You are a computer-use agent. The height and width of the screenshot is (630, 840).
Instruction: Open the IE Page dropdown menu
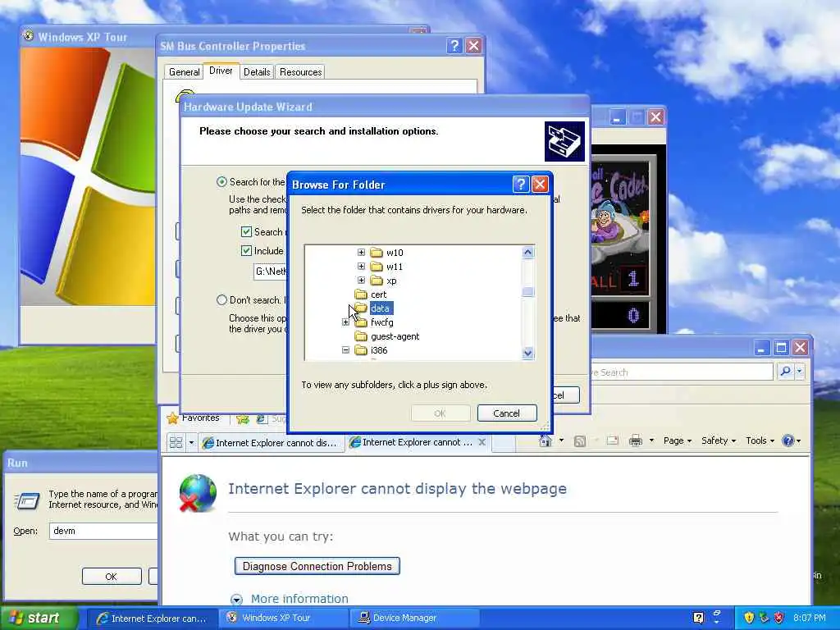point(677,441)
